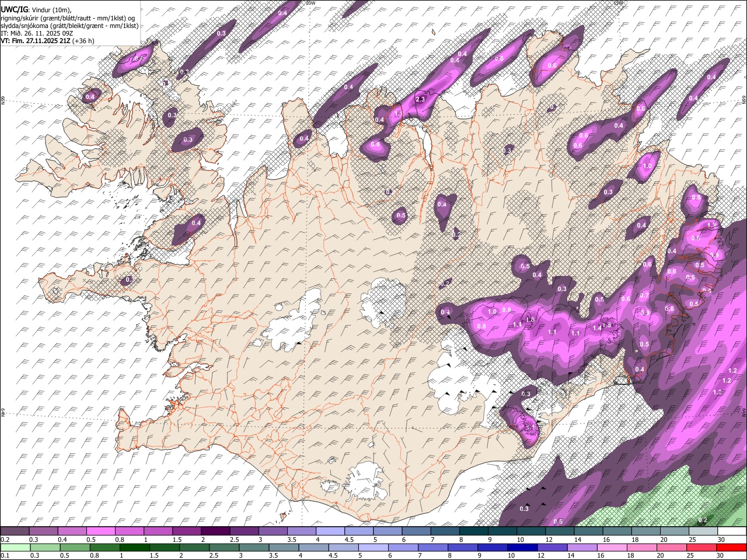Click the '1.6' precipitation value on the map
This screenshot has height=560, width=747.
530,320
